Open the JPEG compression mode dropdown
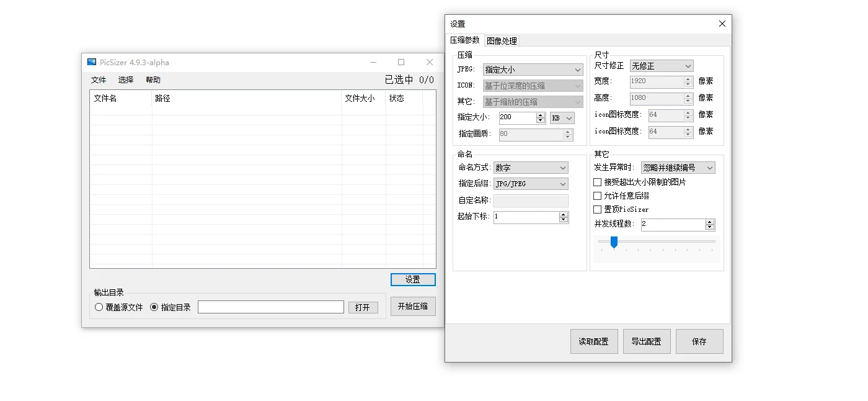This screenshot has width=868, height=401. (x=532, y=69)
